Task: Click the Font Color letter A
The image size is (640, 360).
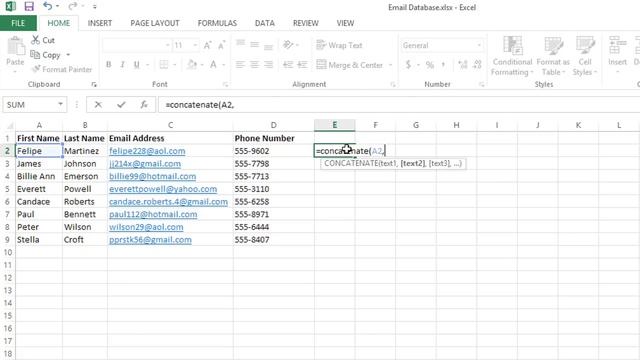Action: [213, 64]
